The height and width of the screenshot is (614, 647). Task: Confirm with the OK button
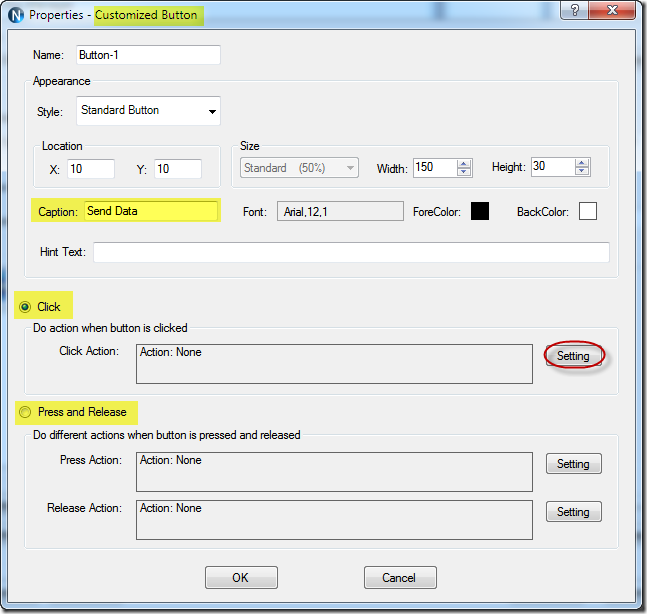[x=241, y=578]
